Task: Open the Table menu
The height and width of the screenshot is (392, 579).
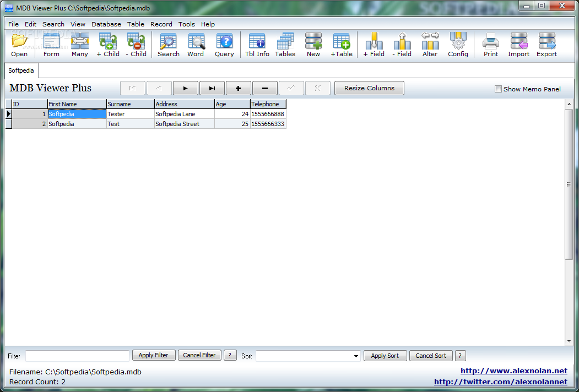Action: click(136, 24)
